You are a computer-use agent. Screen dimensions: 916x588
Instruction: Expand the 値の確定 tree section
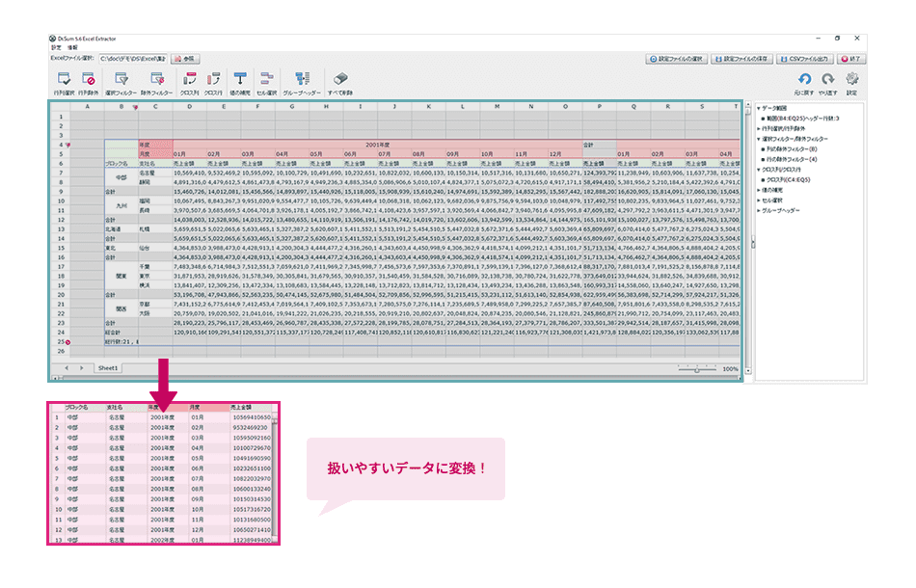coord(758,189)
